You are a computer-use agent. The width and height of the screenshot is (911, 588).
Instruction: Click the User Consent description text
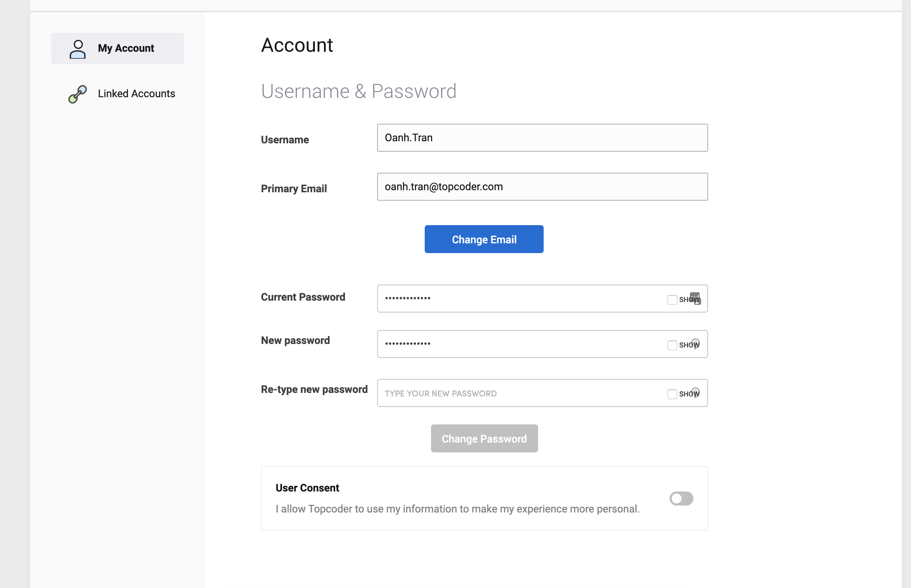pyautogui.click(x=457, y=509)
